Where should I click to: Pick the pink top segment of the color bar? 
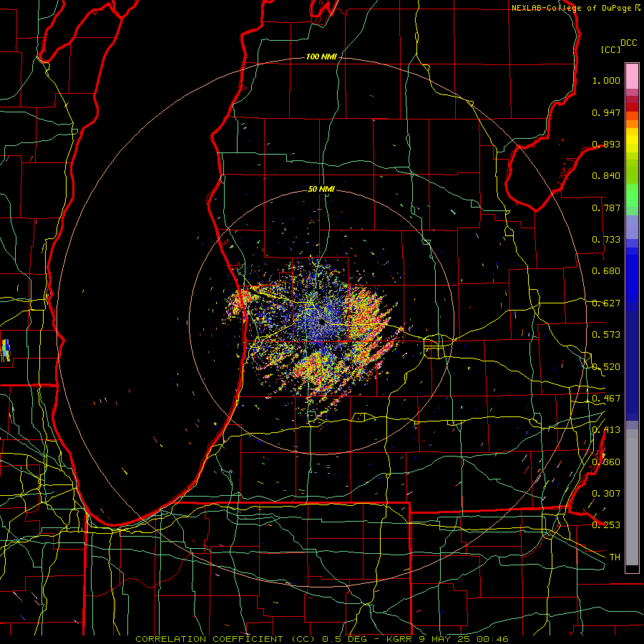pos(632,76)
